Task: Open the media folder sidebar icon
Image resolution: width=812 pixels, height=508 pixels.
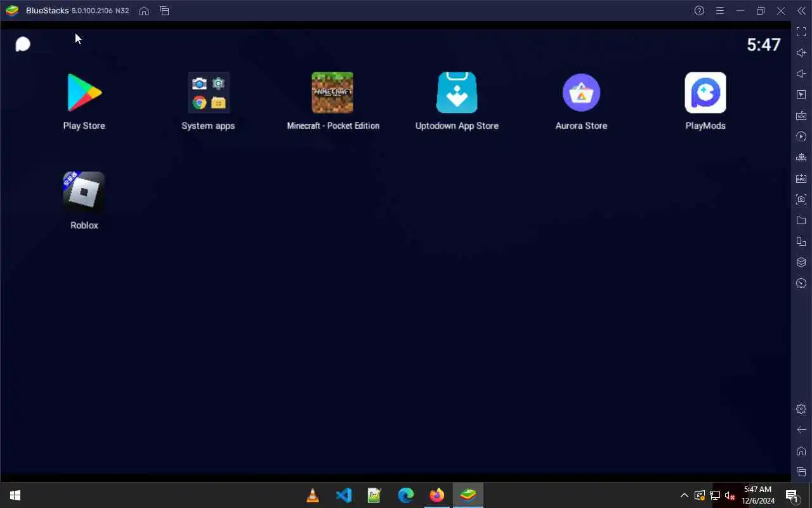Action: click(801, 220)
